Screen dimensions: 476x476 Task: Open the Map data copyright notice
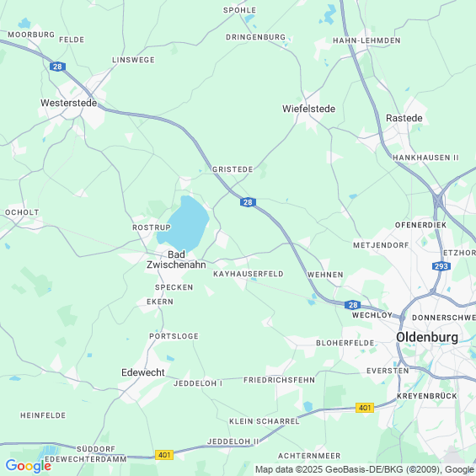pos(365,469)
